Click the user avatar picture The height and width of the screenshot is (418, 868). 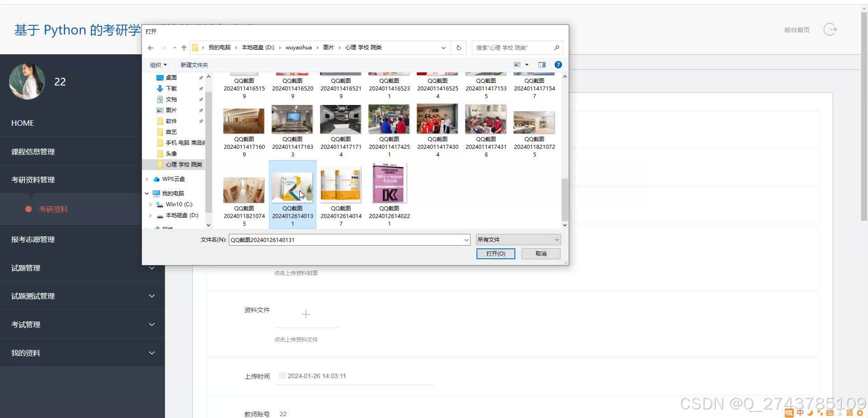[x=27, y=81]
